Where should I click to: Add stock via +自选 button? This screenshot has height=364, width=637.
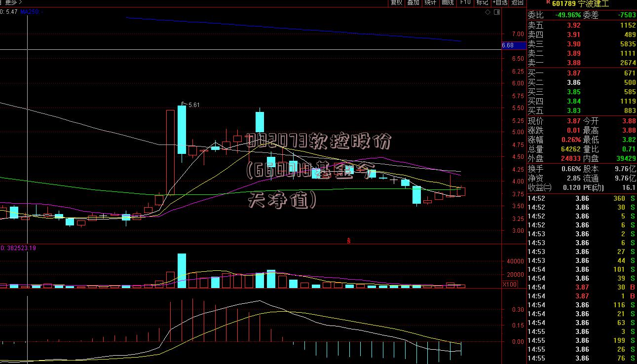pos(499,2)
